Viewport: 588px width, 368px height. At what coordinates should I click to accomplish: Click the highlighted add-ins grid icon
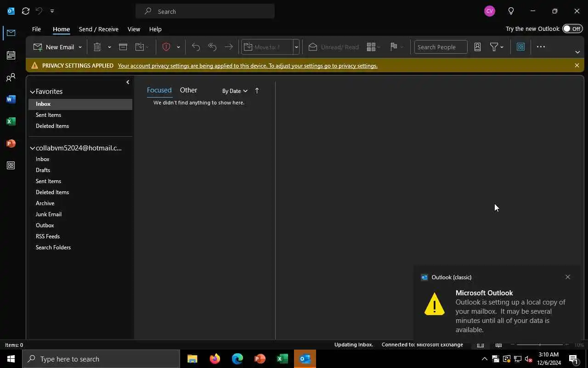(x=520, y=47)
